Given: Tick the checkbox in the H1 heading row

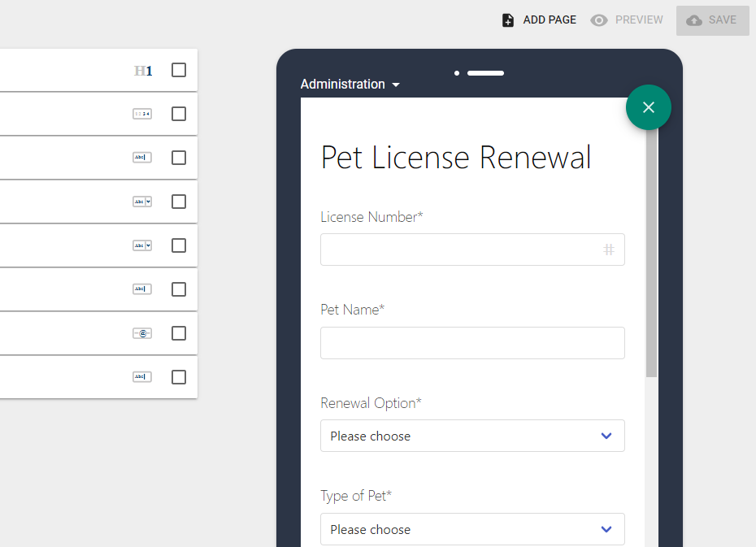Looking at the screenshot, I should (179, 70).
